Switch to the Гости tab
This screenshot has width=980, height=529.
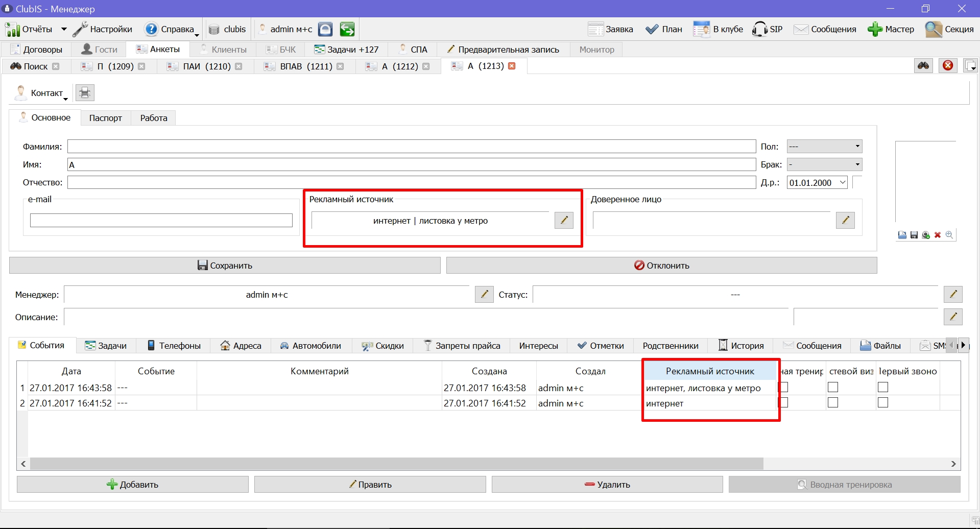[100, 50]
